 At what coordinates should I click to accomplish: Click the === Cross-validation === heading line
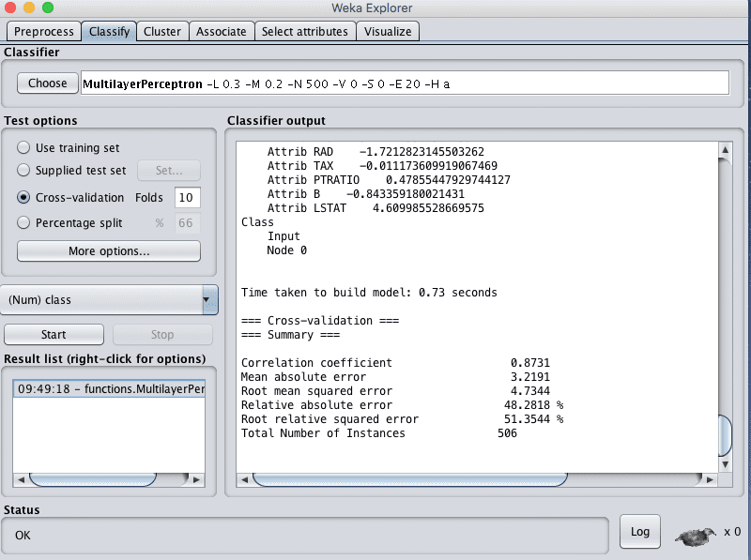click(320, 321)
